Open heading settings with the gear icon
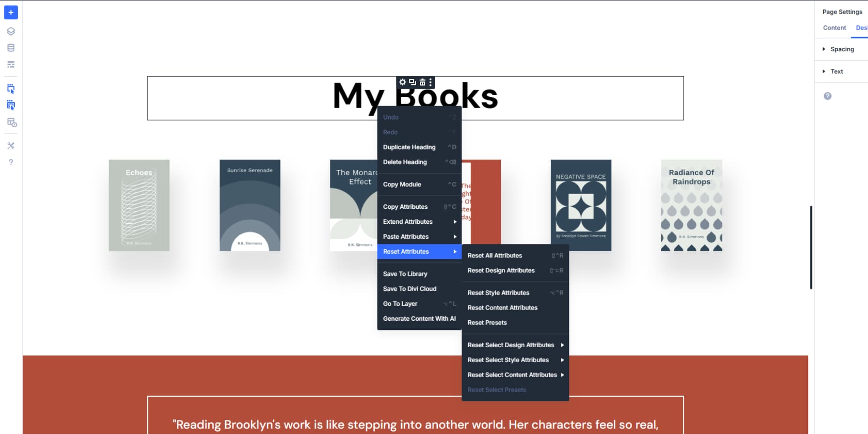 point(403,82)
